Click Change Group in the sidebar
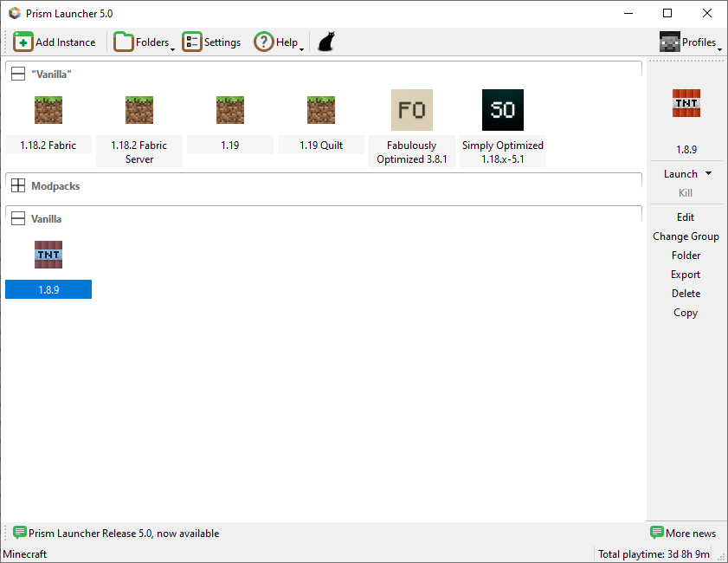This screenshot has width=728, height=563. [686, 236]
